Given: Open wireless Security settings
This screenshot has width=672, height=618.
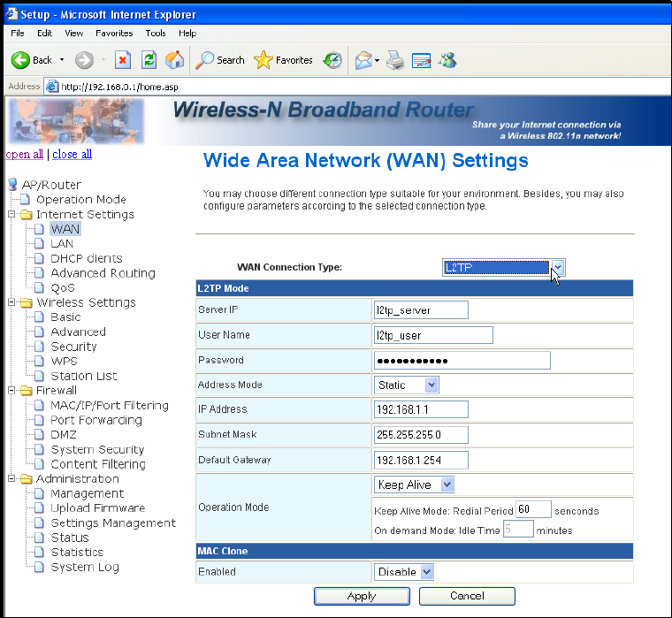Looking at the screenshot, I should coord(73,347).
